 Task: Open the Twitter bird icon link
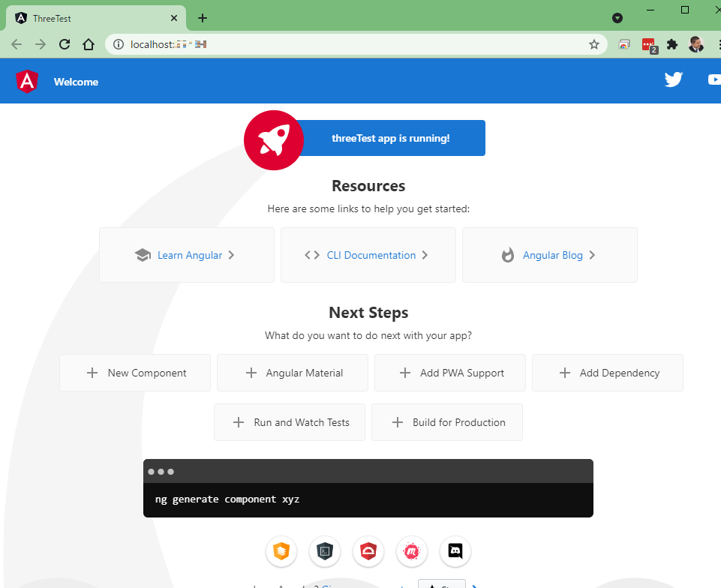click(673, 79)
